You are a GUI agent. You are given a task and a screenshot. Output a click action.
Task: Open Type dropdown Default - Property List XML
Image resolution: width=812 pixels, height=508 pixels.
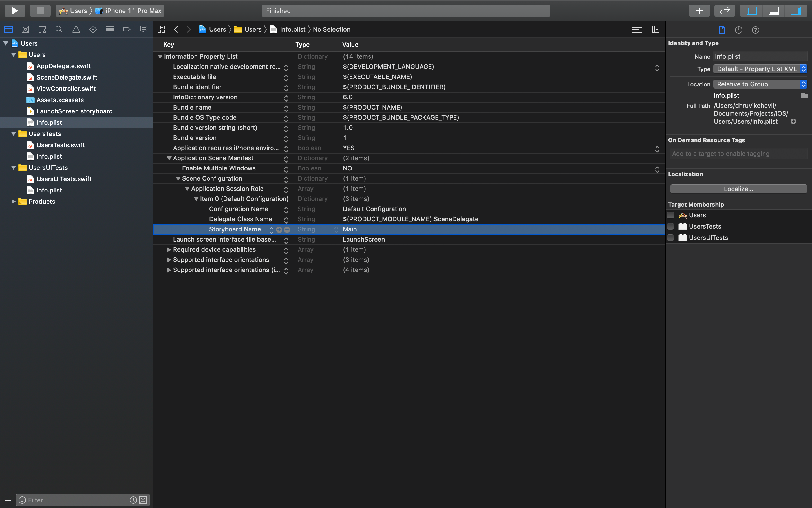[x=760, y=69]
